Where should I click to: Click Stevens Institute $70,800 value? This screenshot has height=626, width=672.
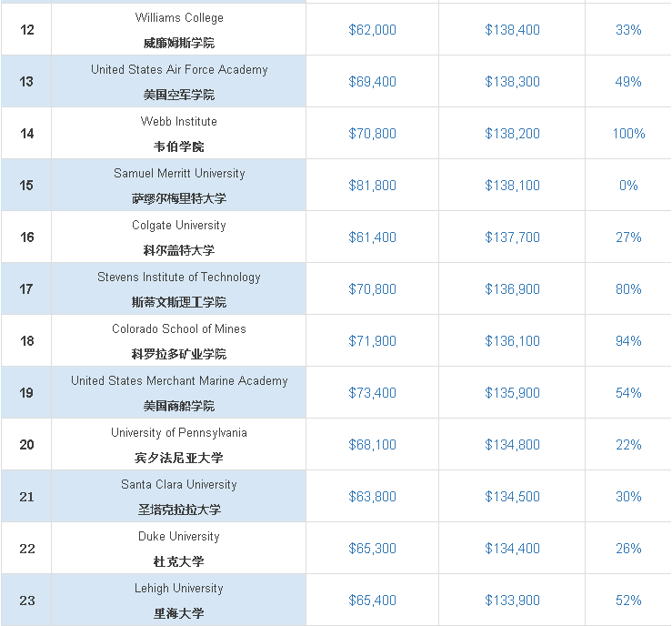pos(372,289)
